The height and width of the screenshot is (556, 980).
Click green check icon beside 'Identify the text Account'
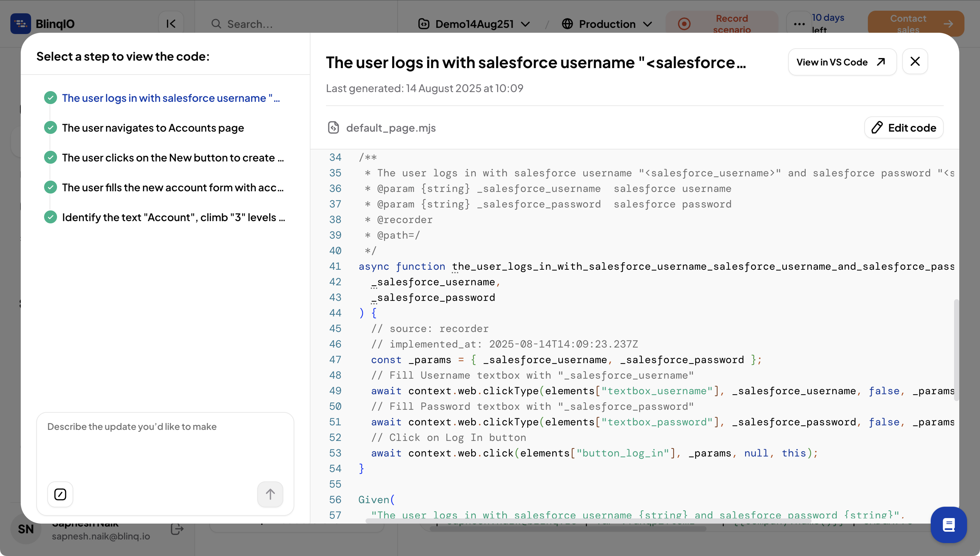point(50,217)
